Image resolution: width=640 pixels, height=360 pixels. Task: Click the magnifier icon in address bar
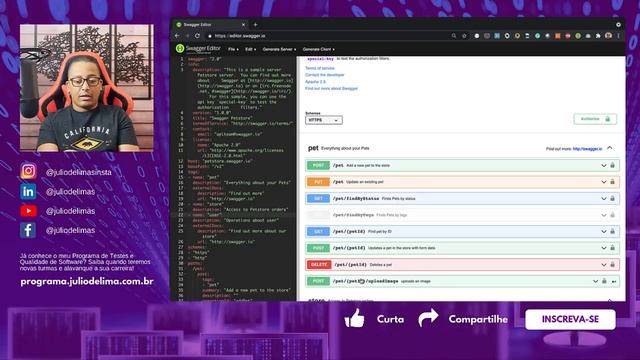pyautogui.click(x=453, y=36)
